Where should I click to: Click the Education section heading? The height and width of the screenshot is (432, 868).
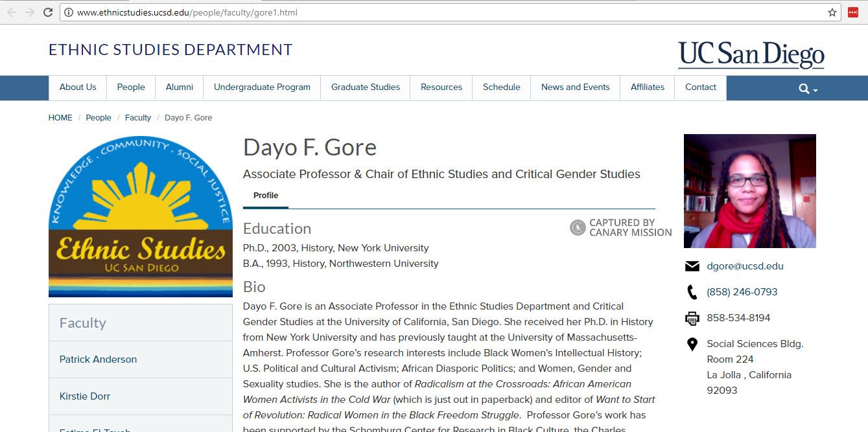277,229
